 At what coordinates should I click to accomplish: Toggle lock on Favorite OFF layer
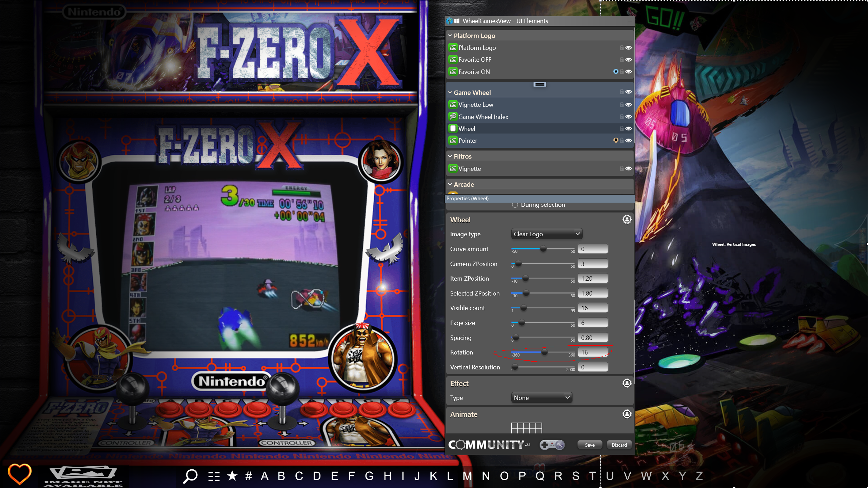coord(622,60)
